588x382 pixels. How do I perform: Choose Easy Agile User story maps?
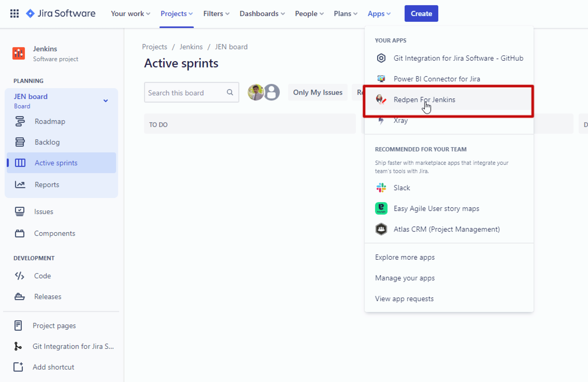point(449,208)
